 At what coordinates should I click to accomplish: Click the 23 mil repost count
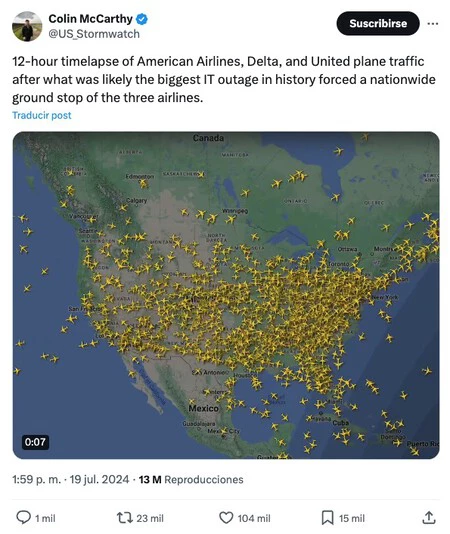tap(150, 518)
